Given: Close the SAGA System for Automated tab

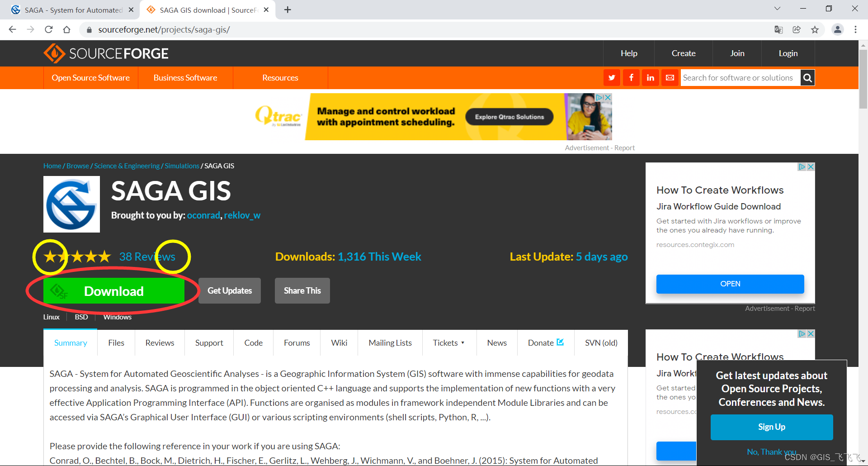Looking at the screenshot, I should [131, 10].
